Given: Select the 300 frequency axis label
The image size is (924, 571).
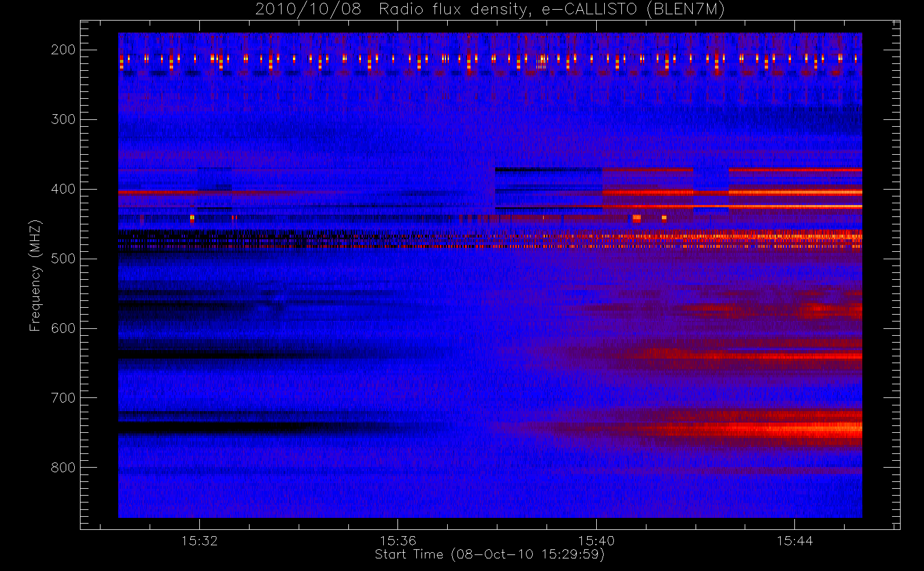Looking at the screenshot, I should (63, 119).
